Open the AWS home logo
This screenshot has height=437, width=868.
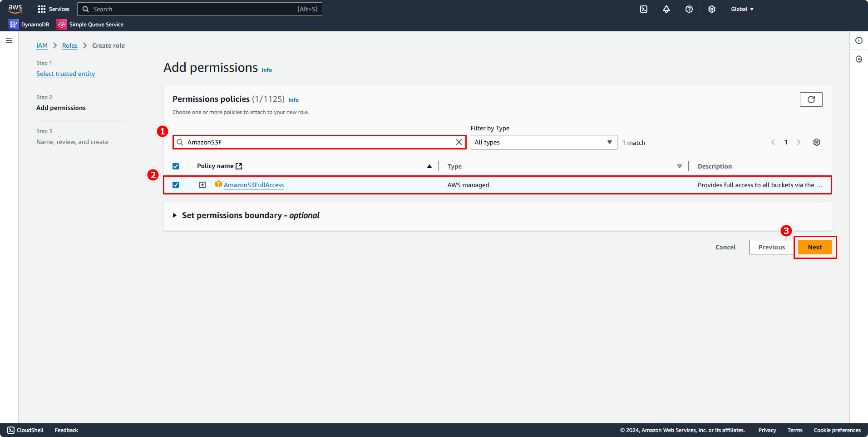[x=15, y=9]
